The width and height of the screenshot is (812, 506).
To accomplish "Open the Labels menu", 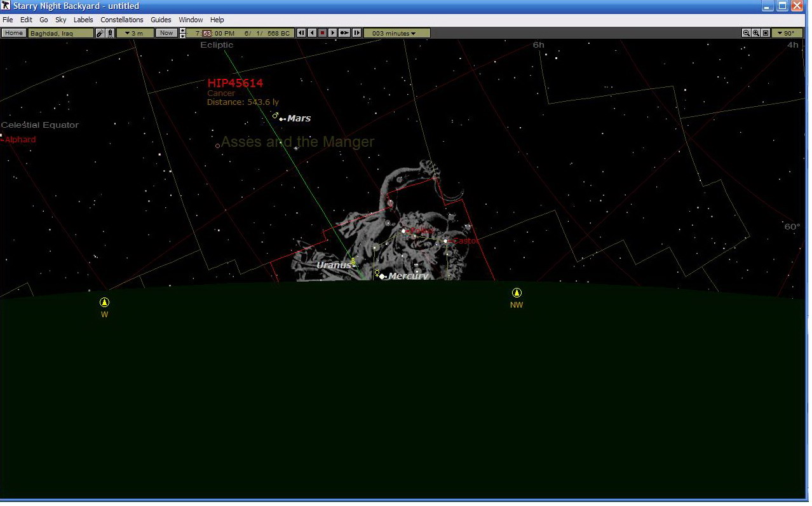I will point(83,20).
